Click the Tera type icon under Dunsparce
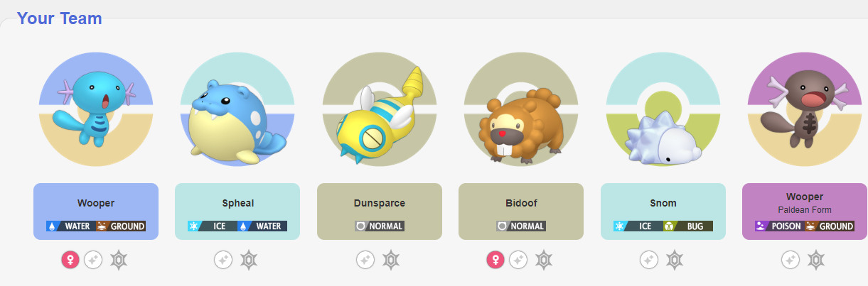The image size is (868, 286). 391,260
